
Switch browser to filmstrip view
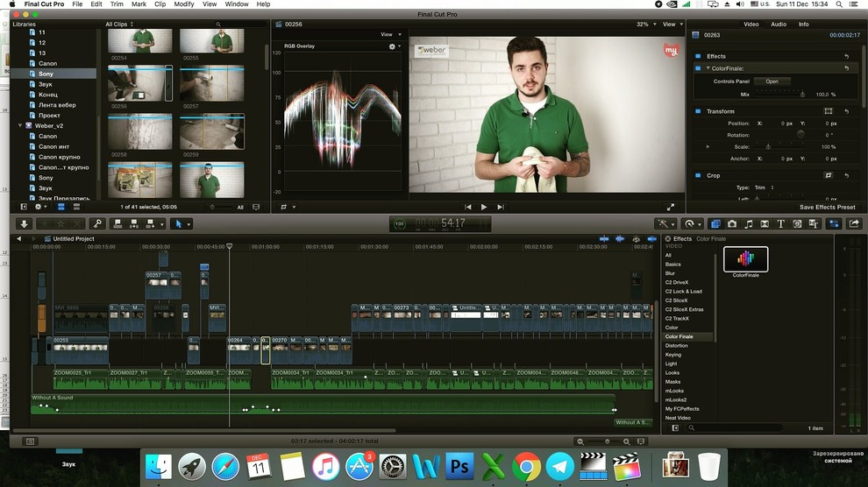pos(256,207)
